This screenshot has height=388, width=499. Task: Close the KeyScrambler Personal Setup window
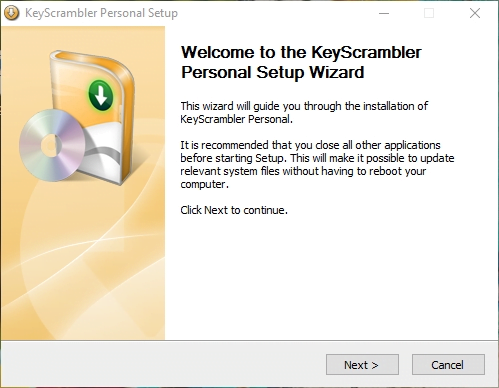(475, 13)
